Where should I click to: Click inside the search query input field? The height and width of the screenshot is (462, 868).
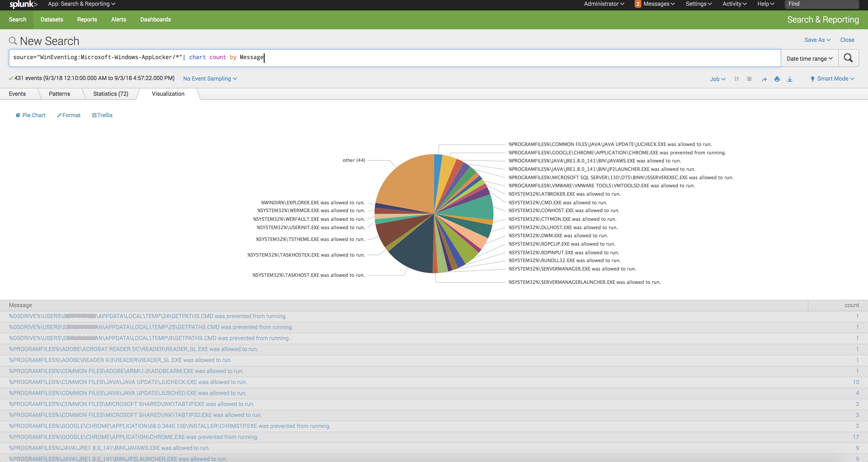pyautogui.click(x=371, y=57)
